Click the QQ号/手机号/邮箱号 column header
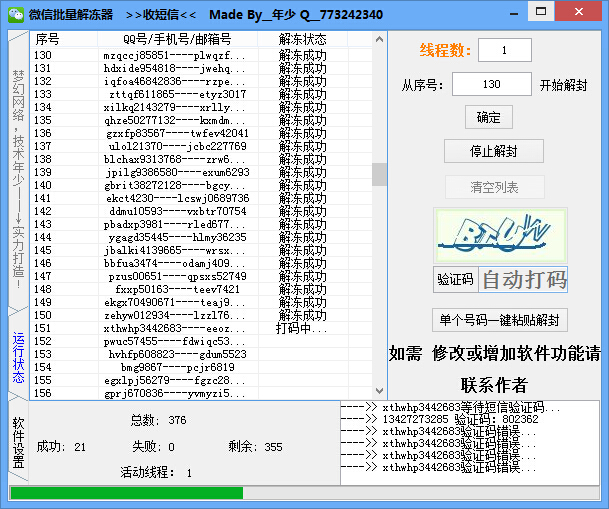This screenshot has height=509, width=609. click(177, 39)
